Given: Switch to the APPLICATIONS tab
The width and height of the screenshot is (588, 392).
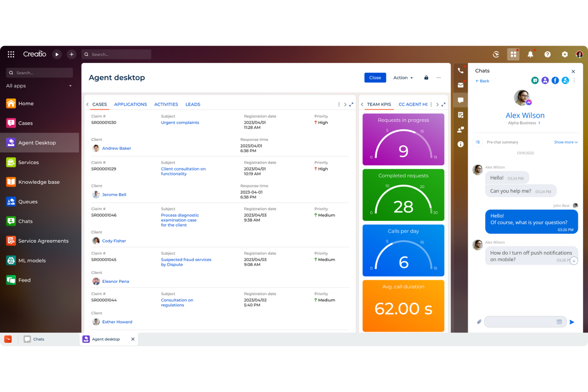Looking at the screenshot, I should 130,104.
